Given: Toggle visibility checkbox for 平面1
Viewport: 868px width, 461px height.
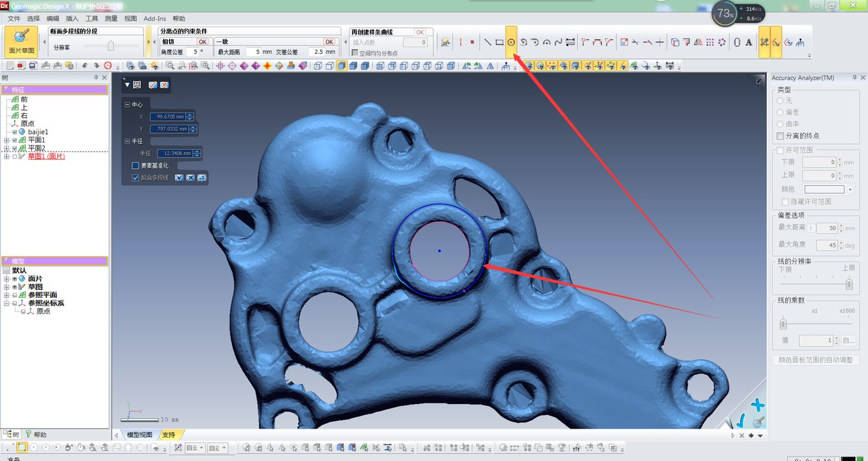Looking at the screenshot, I should [15, 140].
